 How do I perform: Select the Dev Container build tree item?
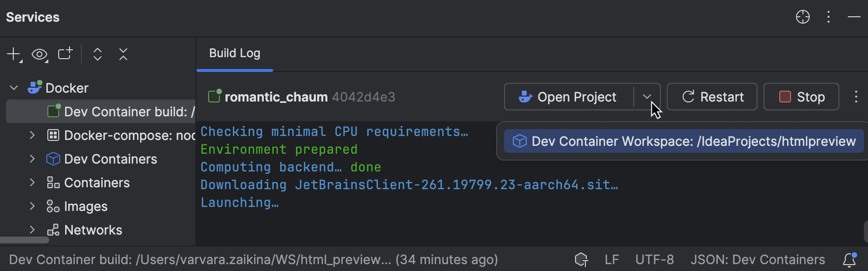(101, 111)
